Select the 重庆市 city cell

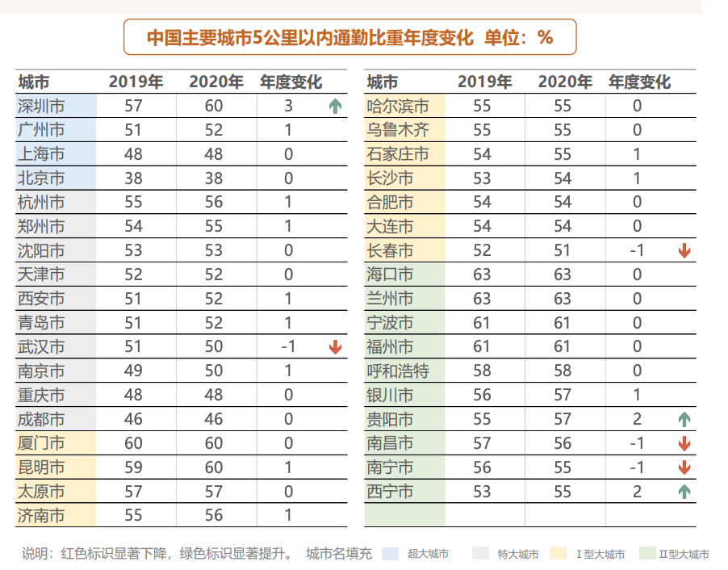click(56, 395)
